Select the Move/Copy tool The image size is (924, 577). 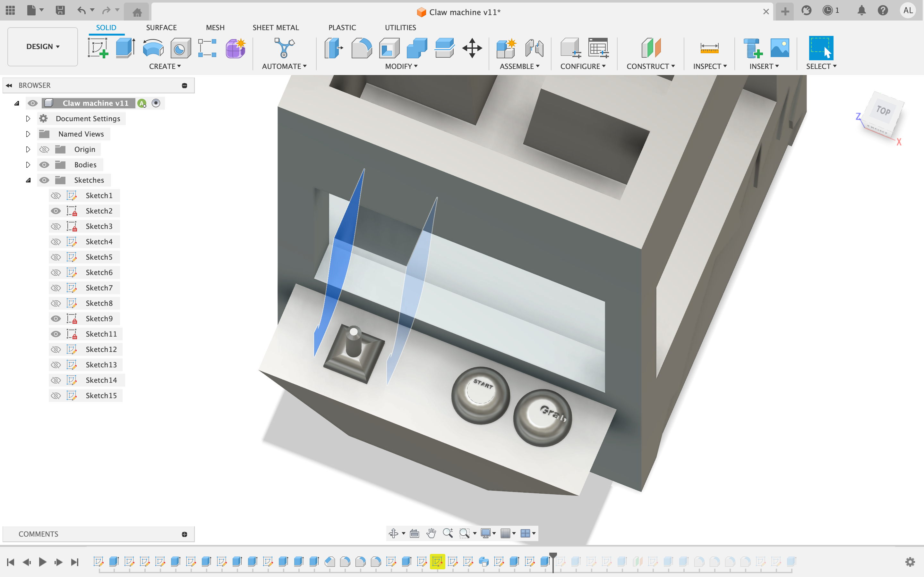(474, 47)
